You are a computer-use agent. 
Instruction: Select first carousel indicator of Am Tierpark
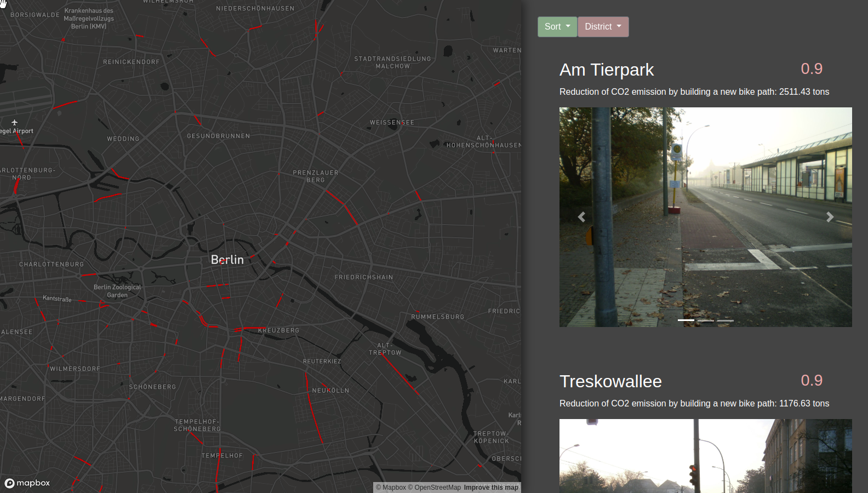[686, 320]
